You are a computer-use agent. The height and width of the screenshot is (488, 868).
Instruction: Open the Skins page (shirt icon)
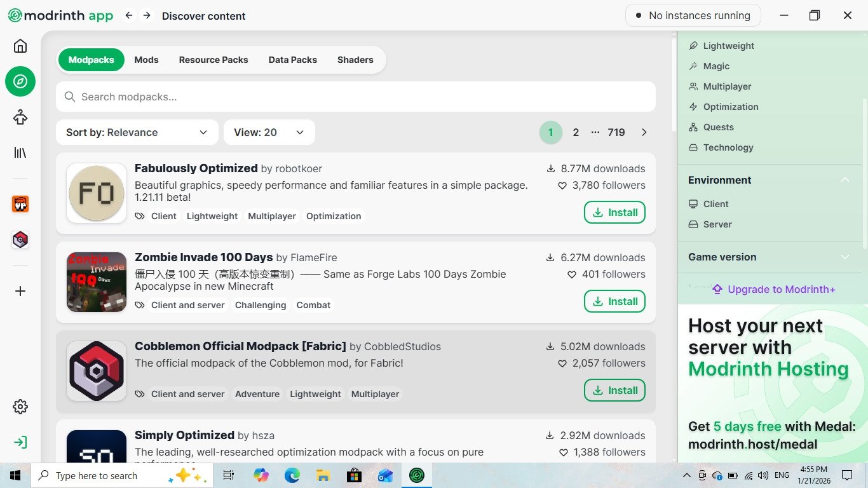(x=20, y=117)
